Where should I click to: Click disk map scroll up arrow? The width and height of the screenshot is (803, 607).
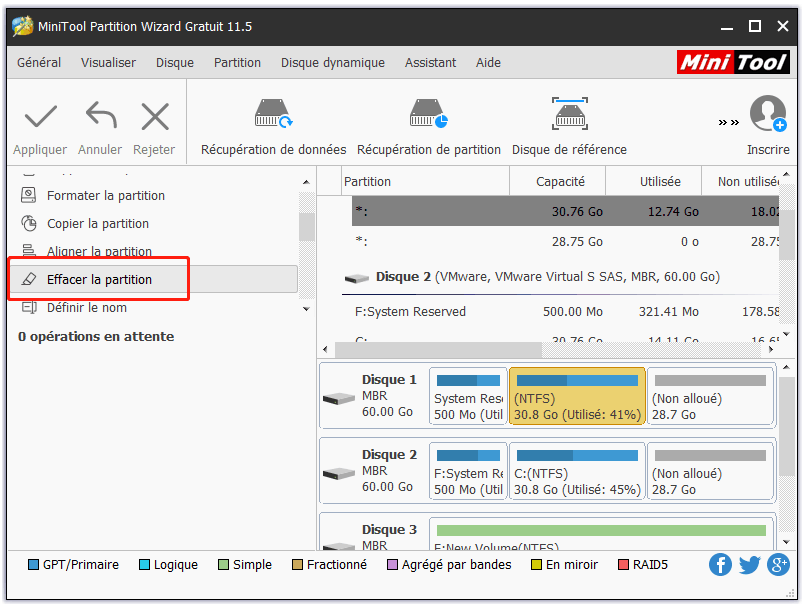click(x=787, y=367)
